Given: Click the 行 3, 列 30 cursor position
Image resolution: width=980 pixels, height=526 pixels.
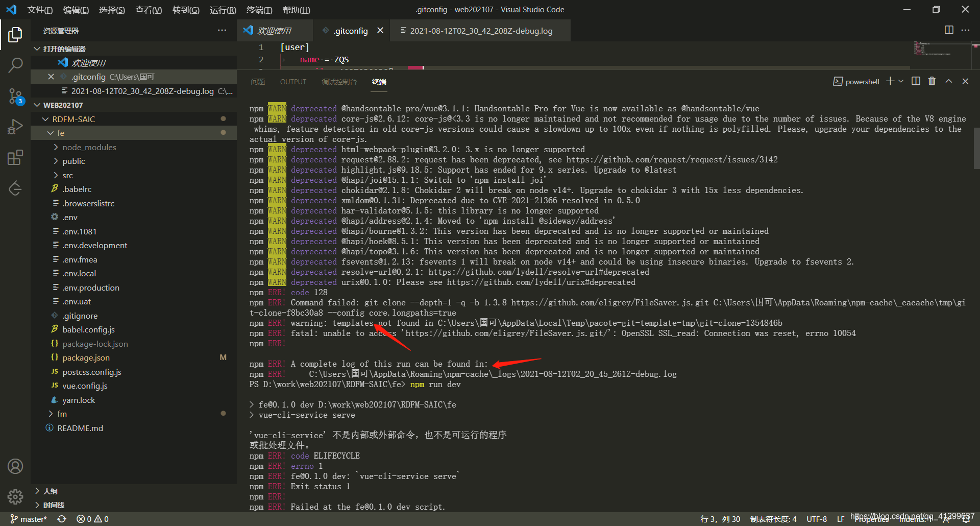Looking at the screenshot, I should (x=720, y=519).
